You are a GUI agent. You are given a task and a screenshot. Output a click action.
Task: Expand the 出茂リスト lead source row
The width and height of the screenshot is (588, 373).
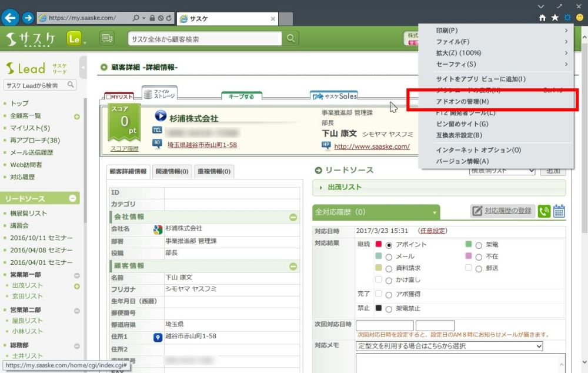320,188
